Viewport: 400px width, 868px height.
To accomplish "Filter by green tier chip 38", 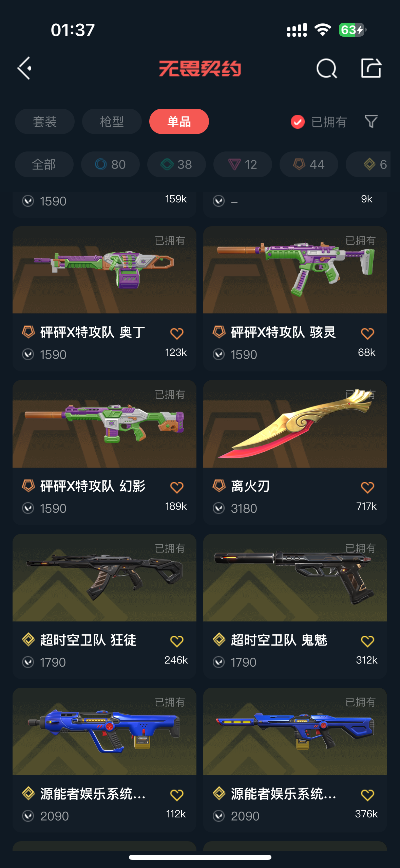I will click(x=176, y=164).
